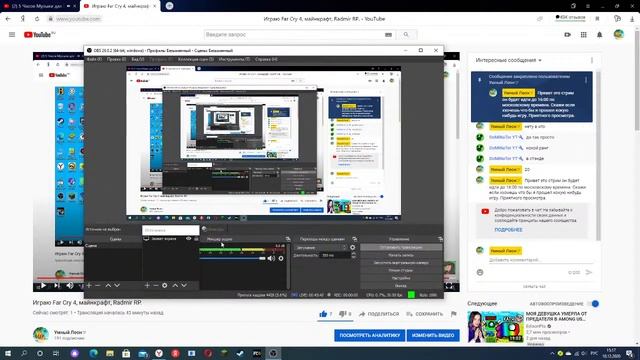Screen dimensions: 640x360
Task: Mute audio with speaker icon in OBS mixer
Action: pos(271,258)
